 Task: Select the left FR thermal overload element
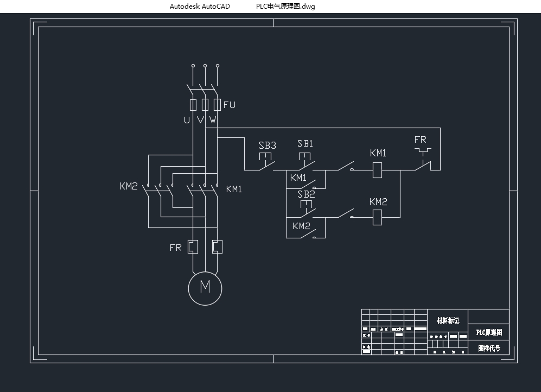coord(193,247)
